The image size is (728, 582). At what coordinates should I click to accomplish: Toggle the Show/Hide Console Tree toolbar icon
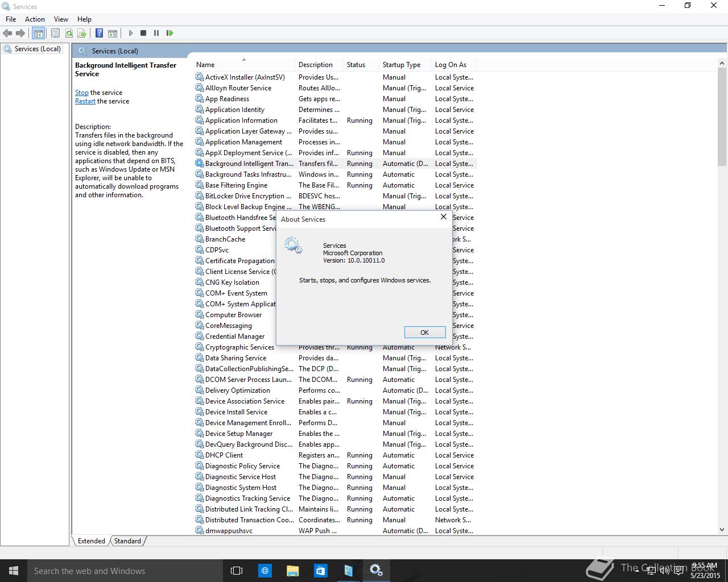(x=38, y=33)
